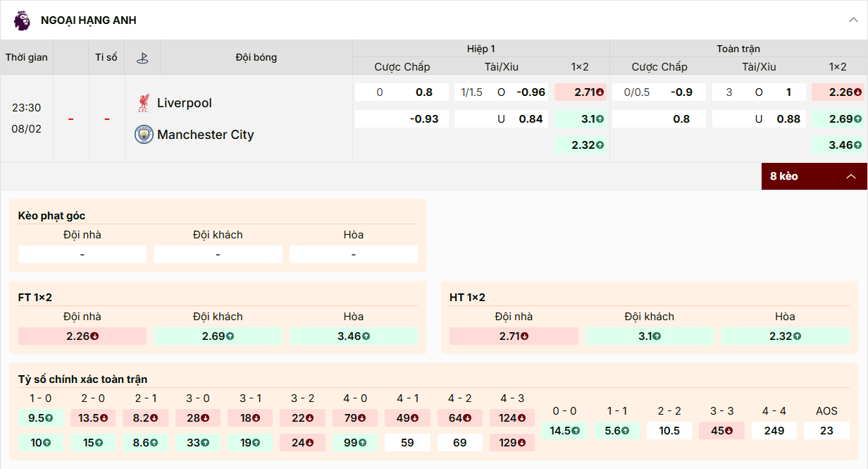Choose exact score 1 - 1 odds 5.6
The width and height of the screenshot is (868, 469).
[616, 431]
